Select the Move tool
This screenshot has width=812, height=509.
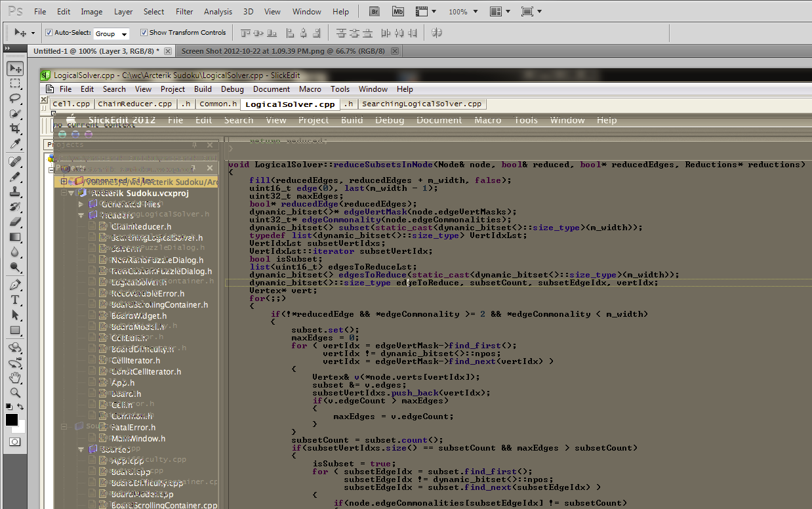click(14, 68)
